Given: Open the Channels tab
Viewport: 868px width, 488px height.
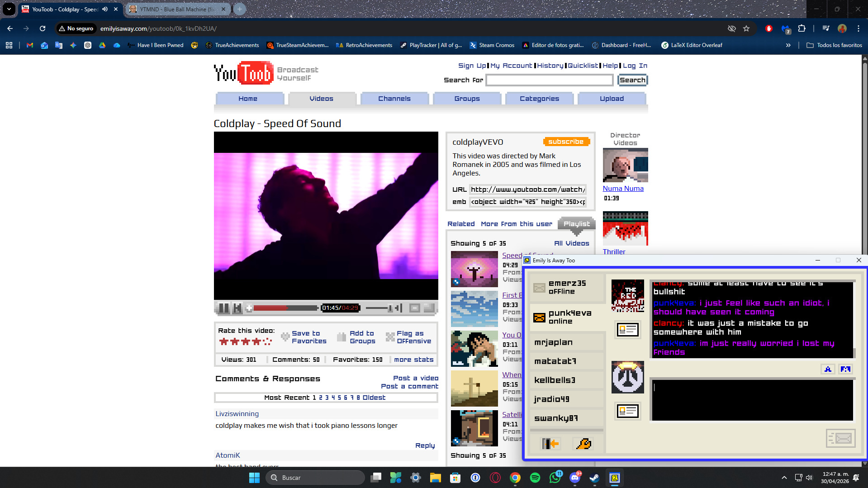Looking at the screenshot, I should [394, 99].
